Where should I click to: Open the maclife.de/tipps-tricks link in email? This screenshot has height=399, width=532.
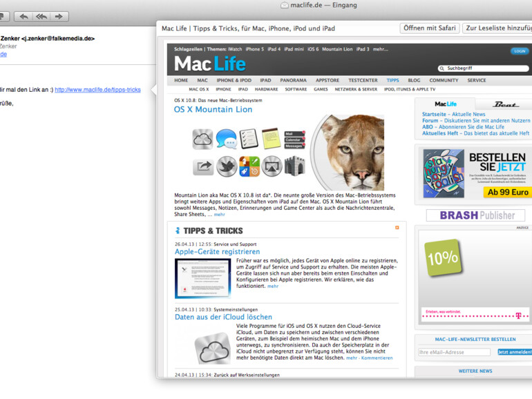click(x=97, y=90)
